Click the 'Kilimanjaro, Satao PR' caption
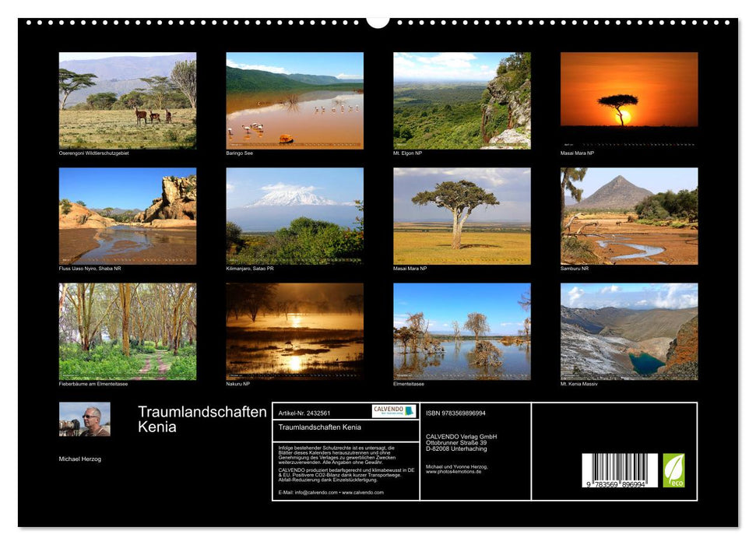The width and height of the screenshot is (756, 545). click(250, 269)
